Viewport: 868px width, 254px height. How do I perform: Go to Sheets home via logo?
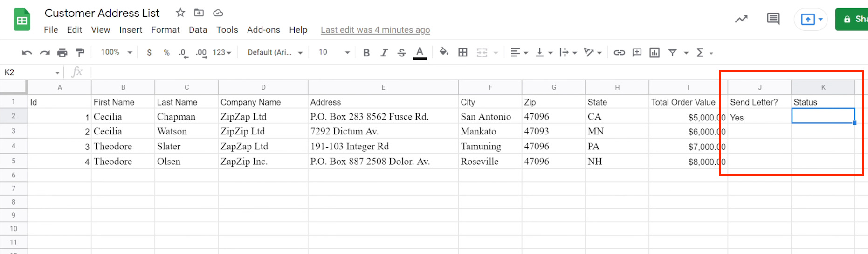22,20
